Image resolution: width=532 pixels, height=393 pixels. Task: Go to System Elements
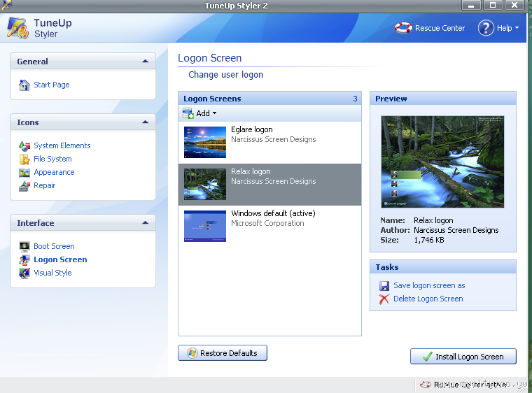pos(62,145)
